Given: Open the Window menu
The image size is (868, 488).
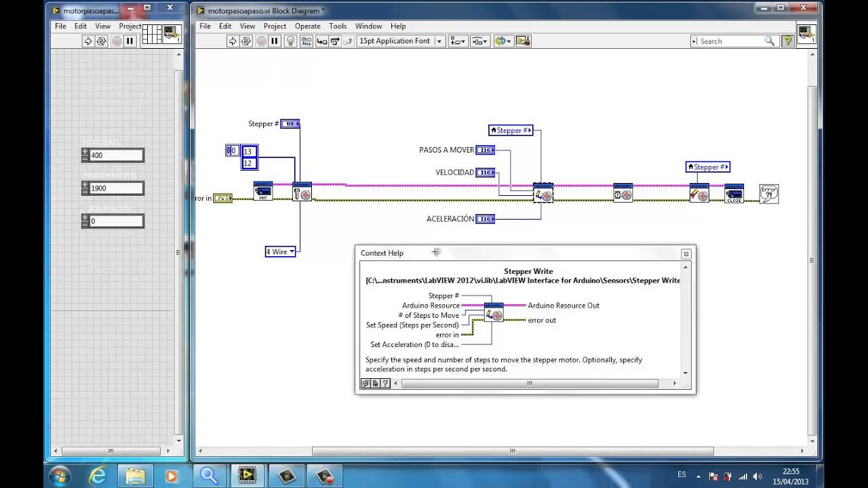Looking at the screenshot, I should (369, 26).
